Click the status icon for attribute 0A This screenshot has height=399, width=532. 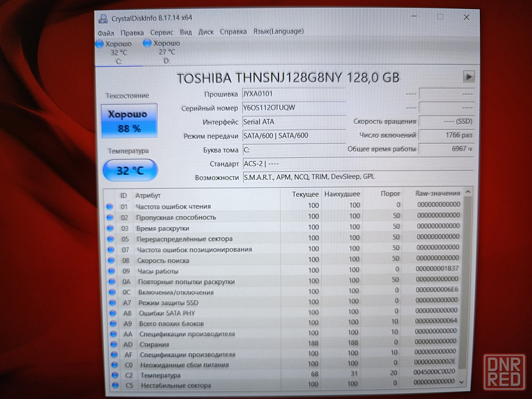coord(112,281)
